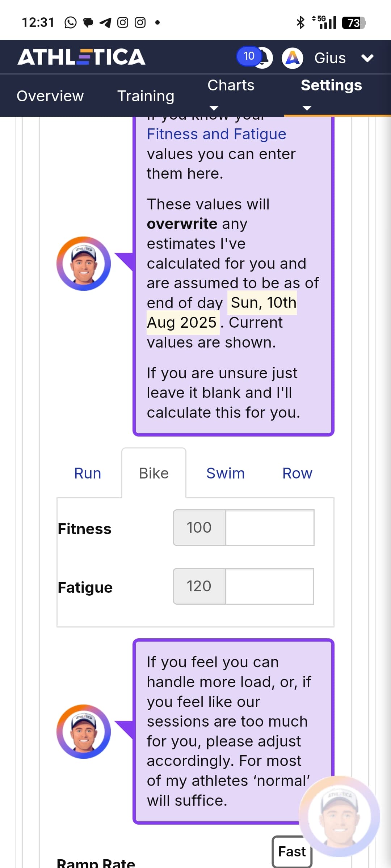The height and width of the screenshot is (868, 391).
Task: Click coach avatar beside load advice
Action: point(84,731)
